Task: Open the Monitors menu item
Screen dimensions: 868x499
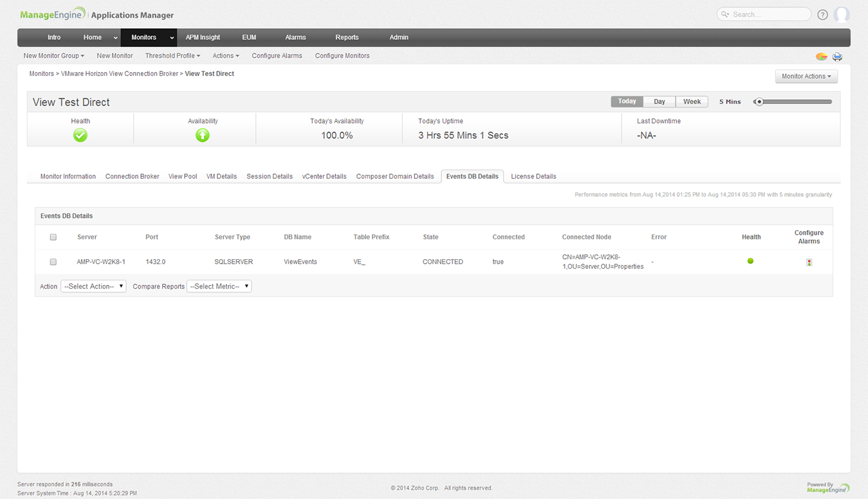Action: tap(143, 37)
